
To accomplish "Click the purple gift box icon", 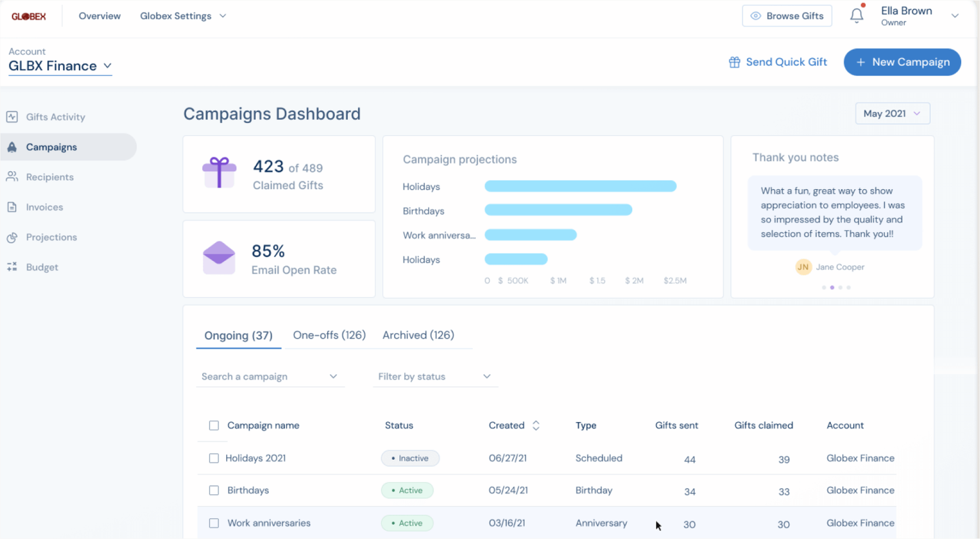I will point(219,173).
